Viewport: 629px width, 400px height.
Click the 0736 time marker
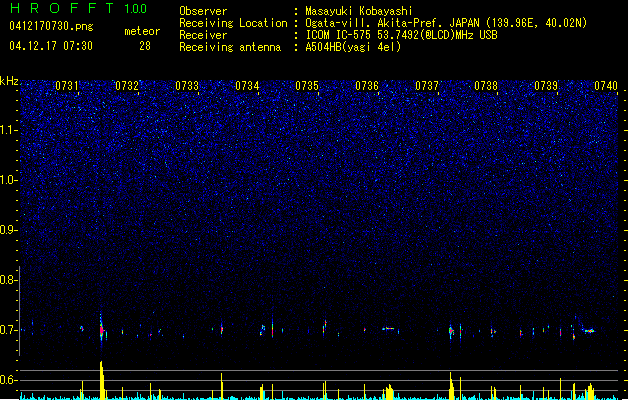(367, 86)
